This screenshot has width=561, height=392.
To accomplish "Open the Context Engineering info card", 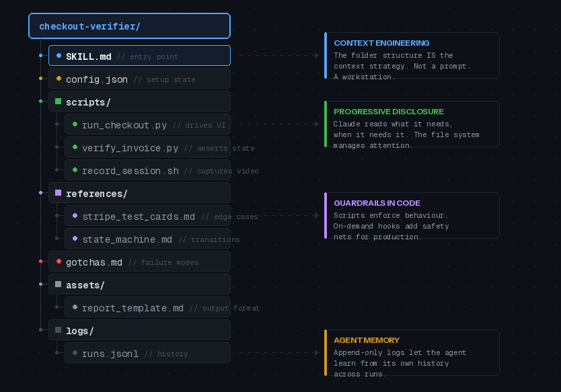I will pyautogui.click(x=412, y=56).
